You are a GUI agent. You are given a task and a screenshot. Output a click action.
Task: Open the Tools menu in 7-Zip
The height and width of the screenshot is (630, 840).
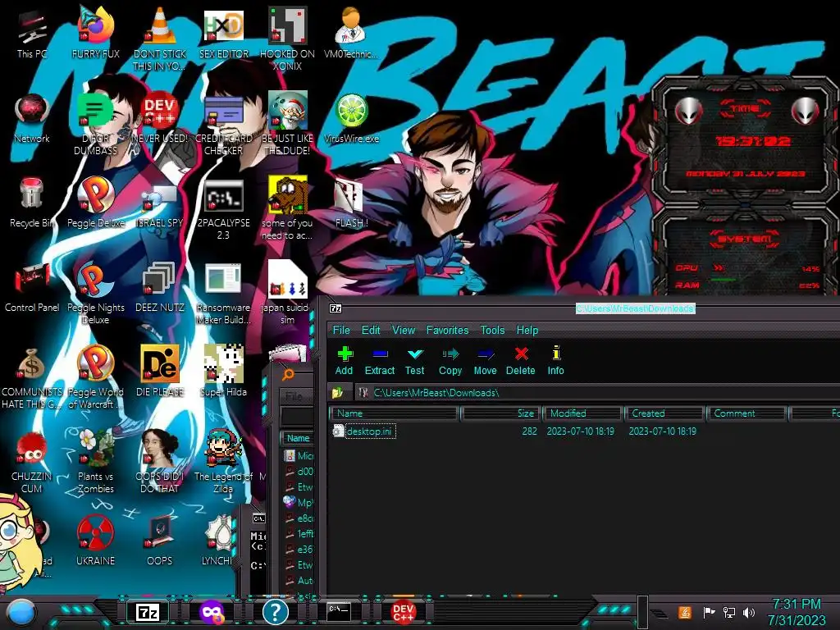tap(492, 330)
